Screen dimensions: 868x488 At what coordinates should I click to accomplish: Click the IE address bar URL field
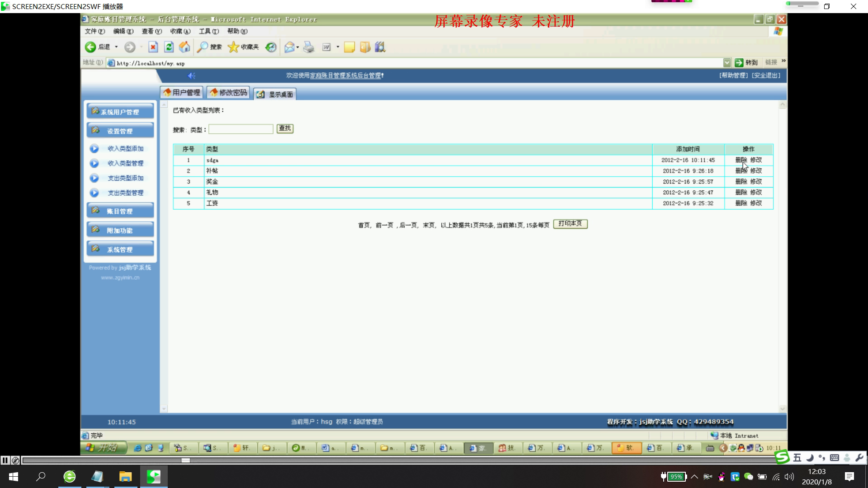coord(415,63)
